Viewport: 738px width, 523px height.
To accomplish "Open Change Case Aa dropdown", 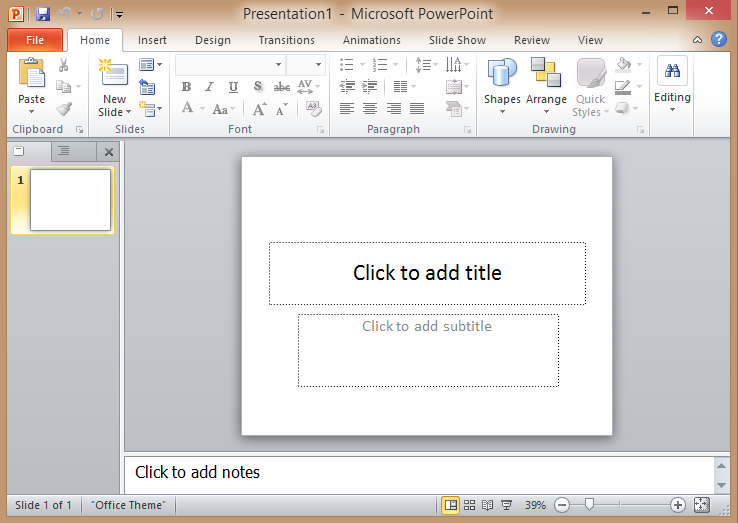I will click(x=223, y=109).
